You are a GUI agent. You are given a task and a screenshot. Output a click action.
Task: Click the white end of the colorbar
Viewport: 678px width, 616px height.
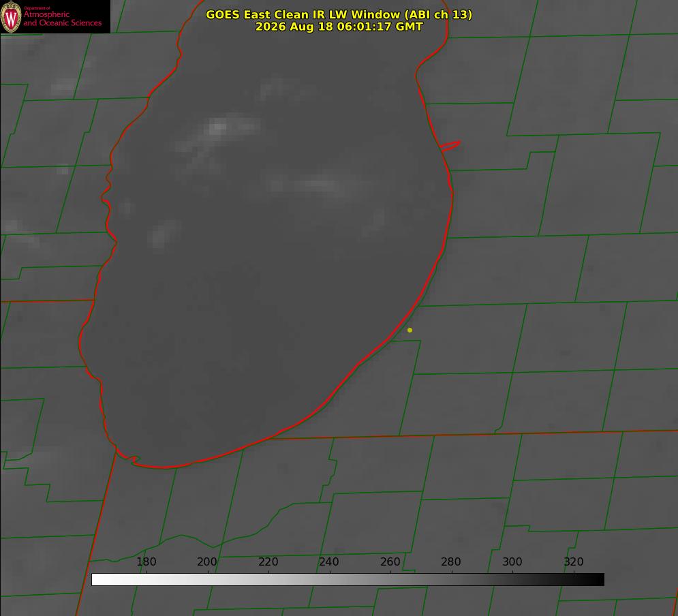point(99,579)
